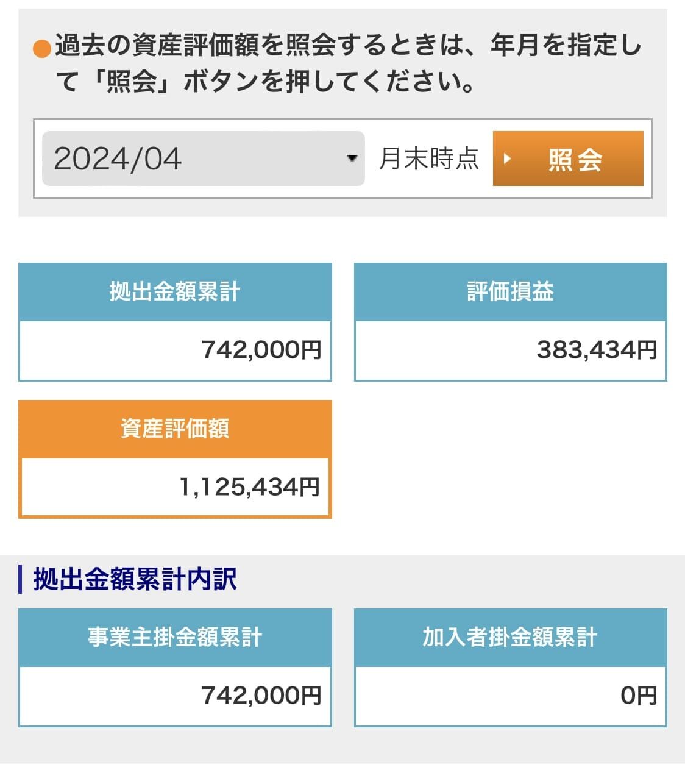Click the 2024/04 text in selector
The width and height of the screenshot is (685, 784).
[x=118, y=159]
